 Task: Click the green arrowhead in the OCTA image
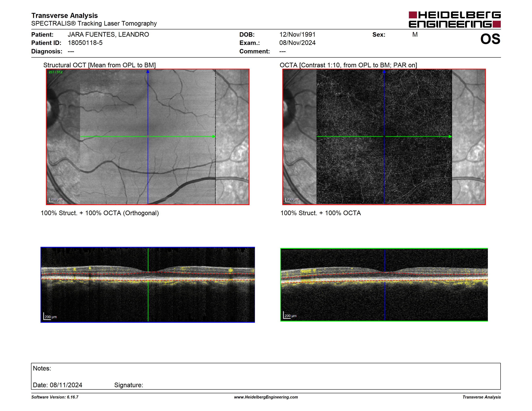(450, 137)
